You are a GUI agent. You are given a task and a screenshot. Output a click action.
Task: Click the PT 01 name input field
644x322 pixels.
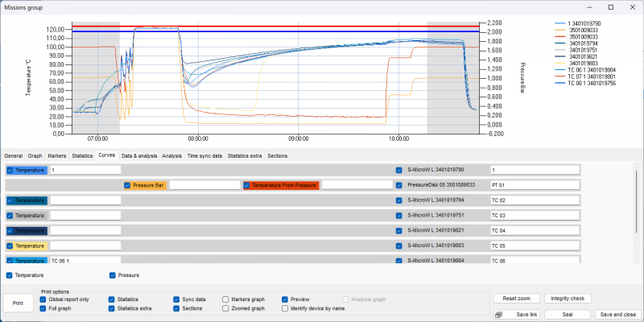(x=535, y=185)
